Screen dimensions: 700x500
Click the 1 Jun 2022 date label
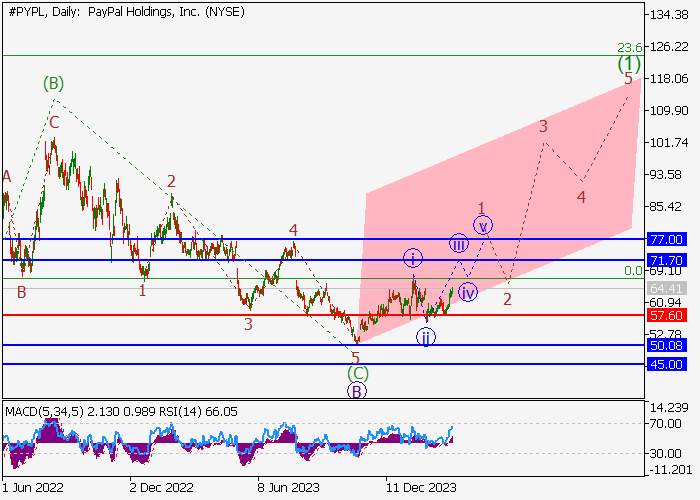[33, 487]
